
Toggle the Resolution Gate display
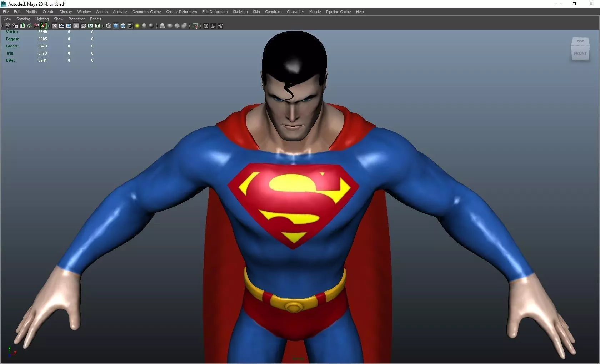pos(69,26)
